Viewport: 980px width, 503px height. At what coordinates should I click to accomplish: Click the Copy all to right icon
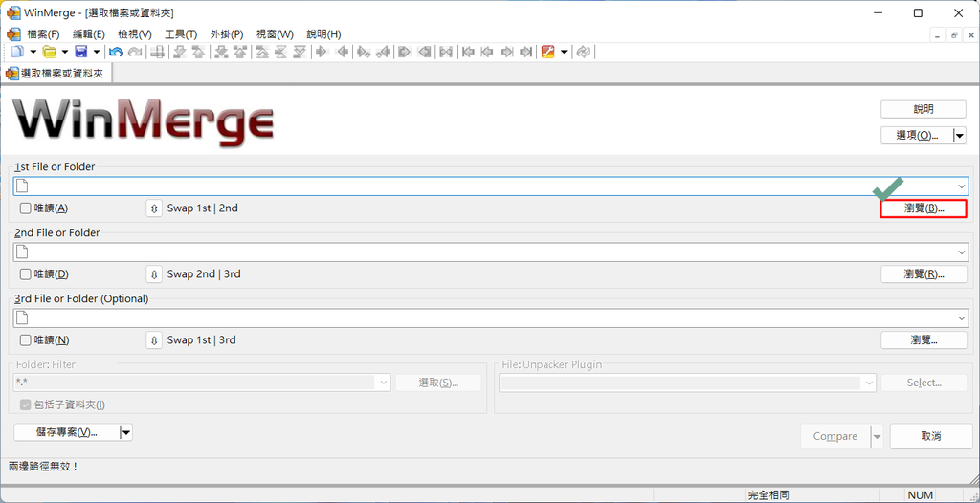[405, 52]
